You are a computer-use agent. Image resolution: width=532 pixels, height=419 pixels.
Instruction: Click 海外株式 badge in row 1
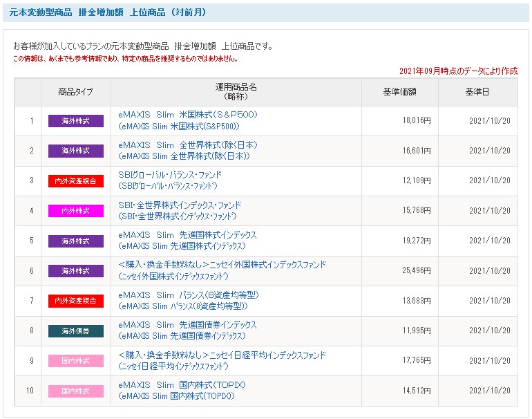(76, 121)
